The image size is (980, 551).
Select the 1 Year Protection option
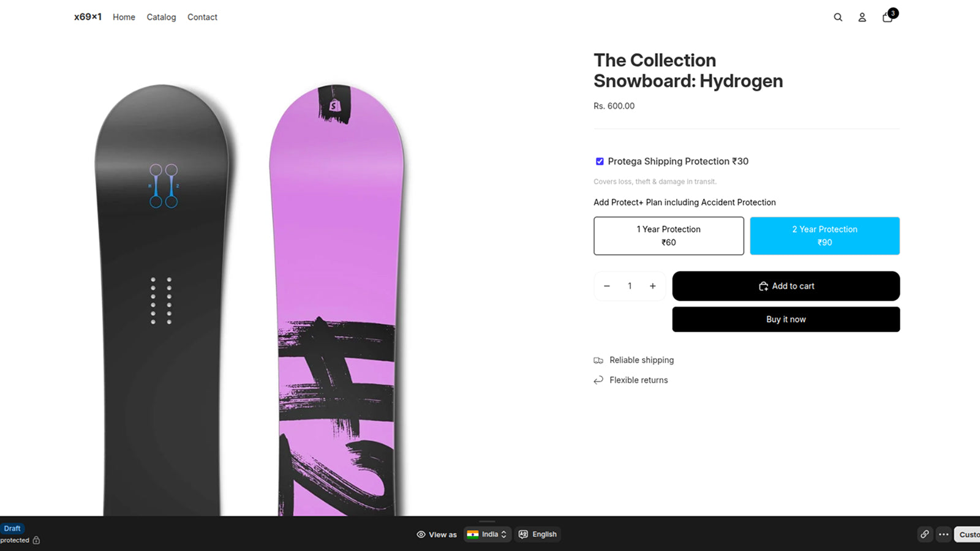click(668, 236)
